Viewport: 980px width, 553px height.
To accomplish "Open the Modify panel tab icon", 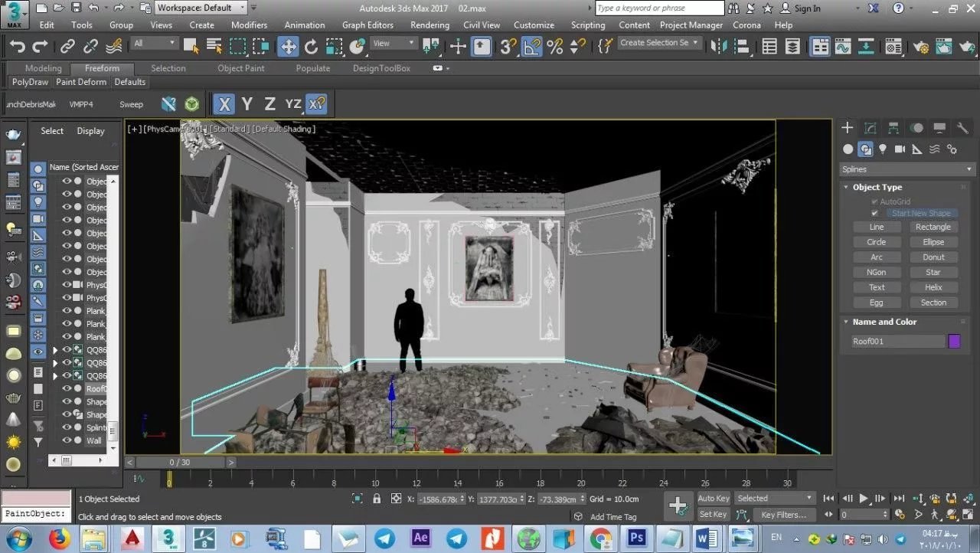I will [871, 128].
